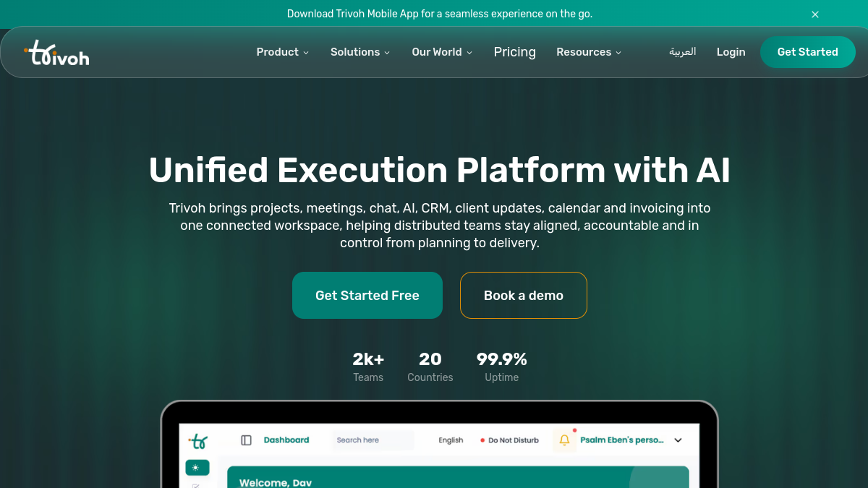Click the Trivoh logo in the navbar
Viewport: 868px width, 488px height.
tap(56, 53)
